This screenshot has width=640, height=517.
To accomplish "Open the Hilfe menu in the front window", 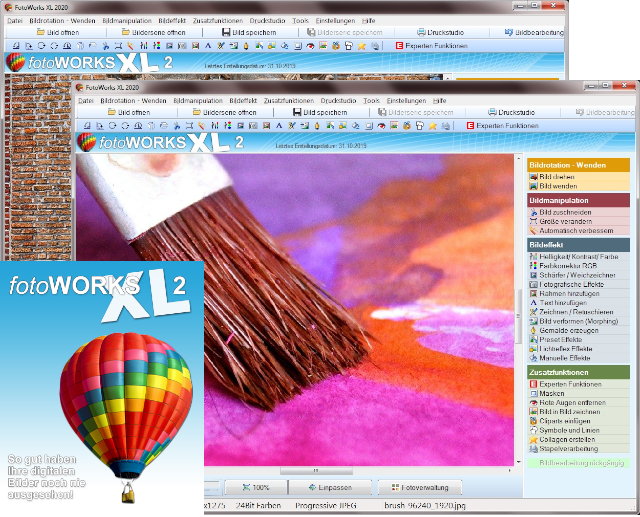I will [440, 101].
